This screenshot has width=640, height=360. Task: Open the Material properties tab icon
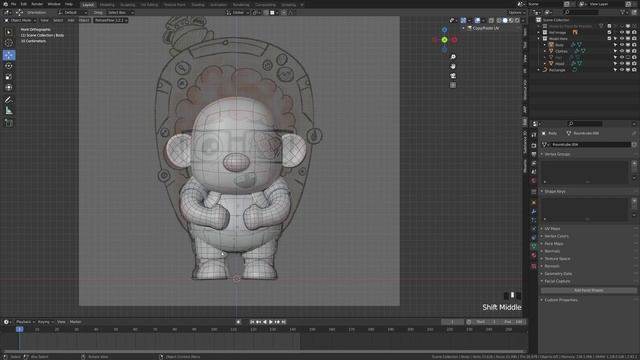(533, 255)
